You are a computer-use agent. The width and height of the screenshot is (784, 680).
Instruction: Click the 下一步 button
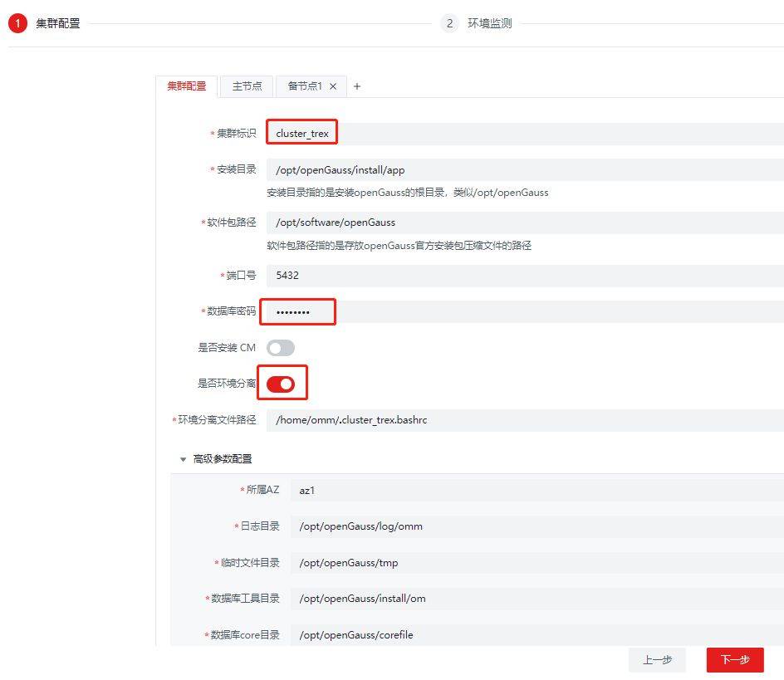pos(735,660)
